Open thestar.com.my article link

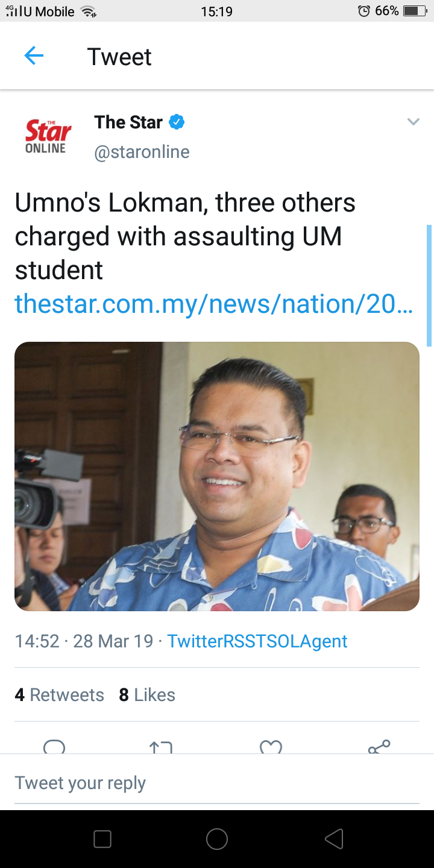214,303
